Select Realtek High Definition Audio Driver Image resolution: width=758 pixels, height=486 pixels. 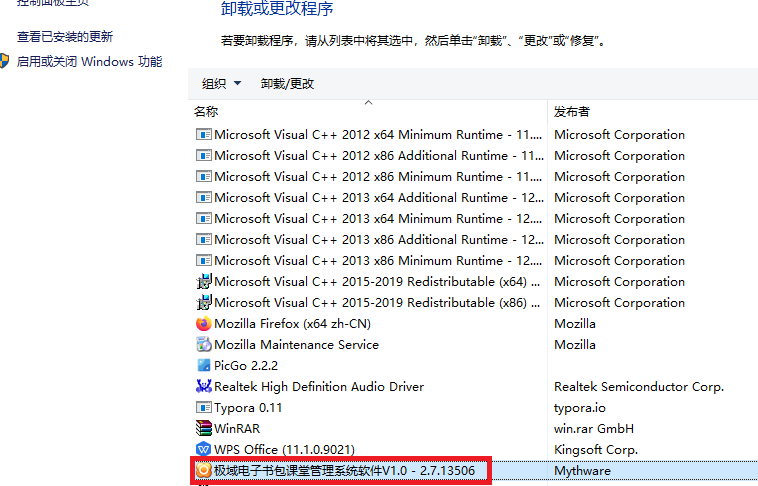[x=319, y=386]
